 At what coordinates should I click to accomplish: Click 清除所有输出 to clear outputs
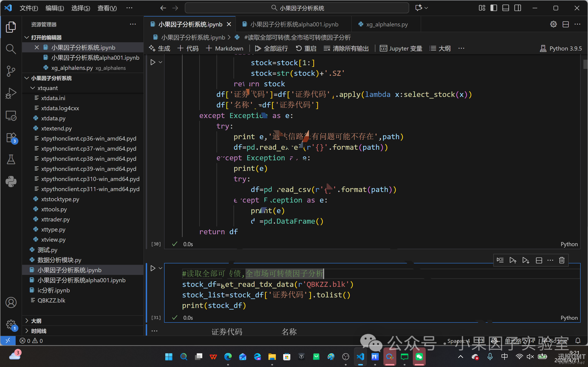tap(346, 48)
